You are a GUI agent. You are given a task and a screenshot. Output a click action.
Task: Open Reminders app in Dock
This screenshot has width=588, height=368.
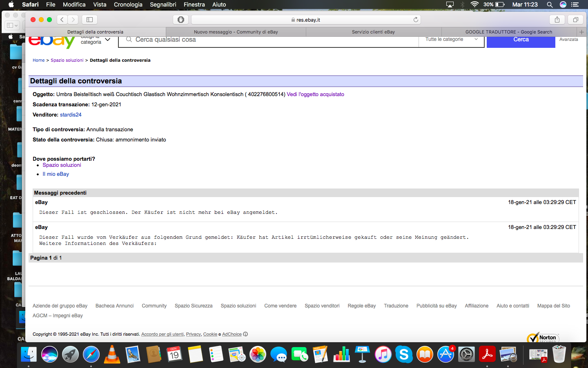click(216, 354)
